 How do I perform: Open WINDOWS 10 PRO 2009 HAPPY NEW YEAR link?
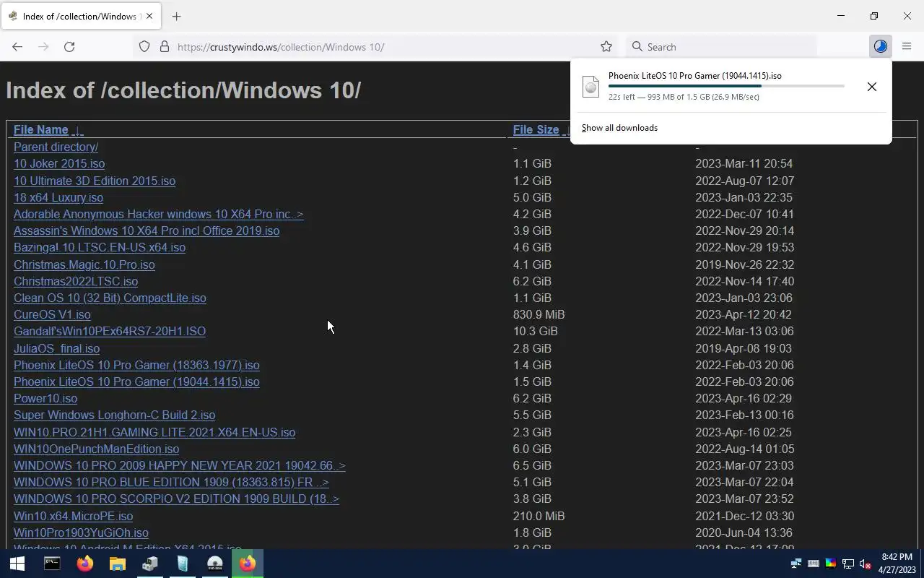[x=179, y=465]
